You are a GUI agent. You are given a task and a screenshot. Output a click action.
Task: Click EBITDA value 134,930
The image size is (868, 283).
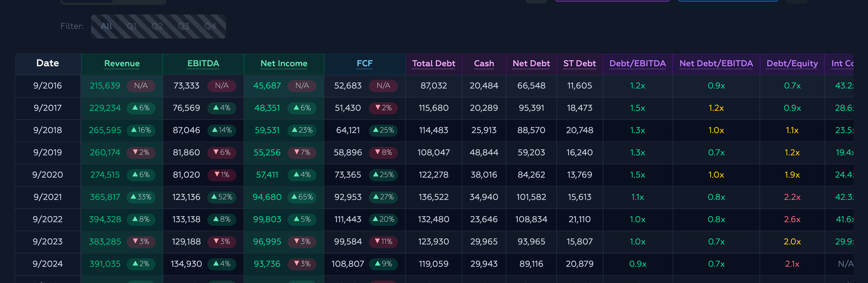[x=186, y=263]
